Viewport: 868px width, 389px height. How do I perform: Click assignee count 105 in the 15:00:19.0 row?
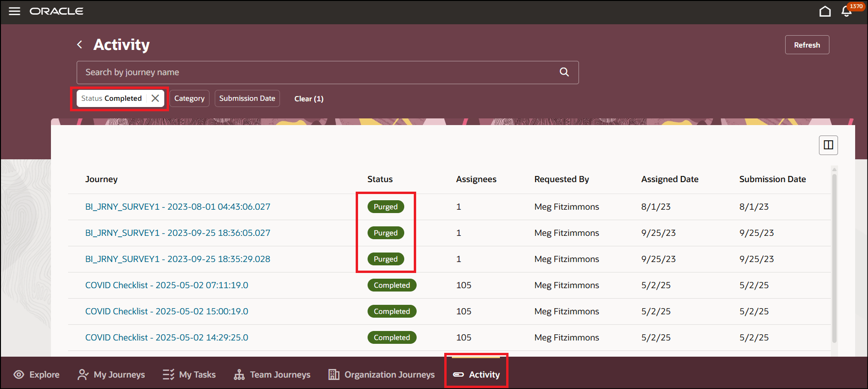coord(464,311)
